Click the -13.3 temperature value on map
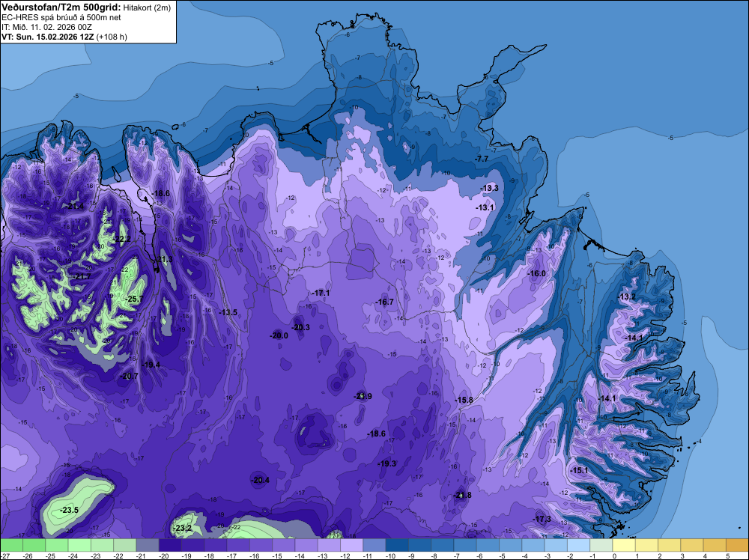The image size is (749, 560). click(x=489, y=188)
